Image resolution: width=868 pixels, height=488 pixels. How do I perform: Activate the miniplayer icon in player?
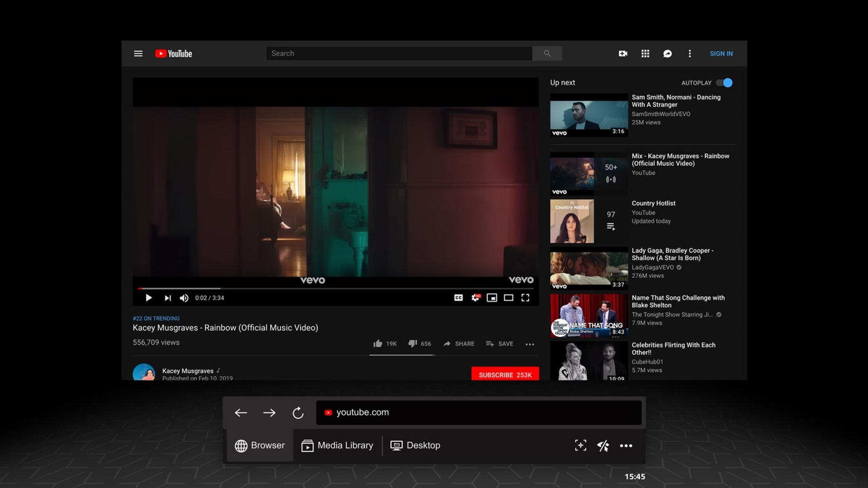pyautogui.click(x=492, y=297)
